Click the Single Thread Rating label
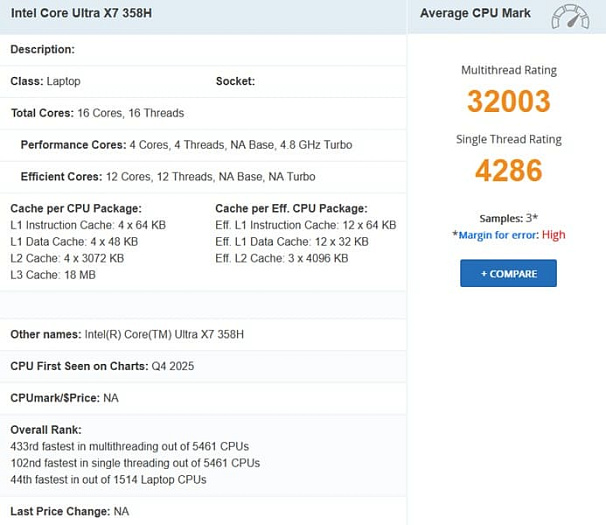This screenshot has width=606, height=525. tap(509, 139)
